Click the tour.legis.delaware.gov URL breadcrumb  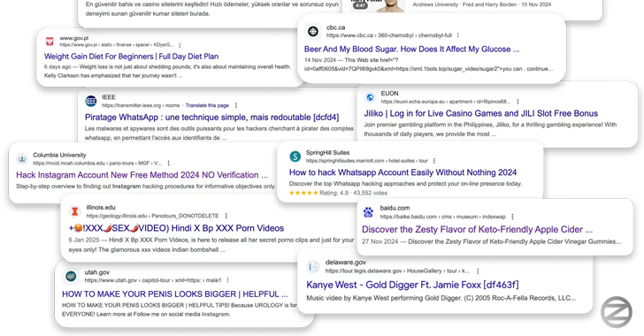click(x=397, y=271)
